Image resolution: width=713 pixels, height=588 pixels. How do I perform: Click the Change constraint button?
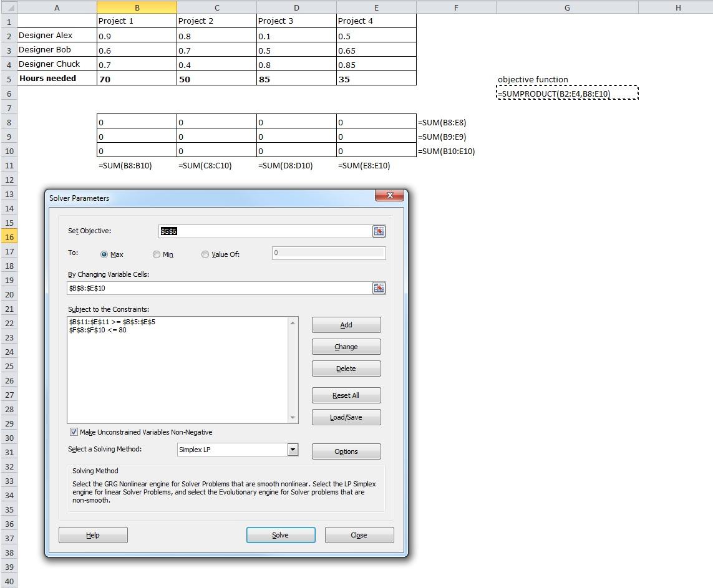[x=346, y=347]
